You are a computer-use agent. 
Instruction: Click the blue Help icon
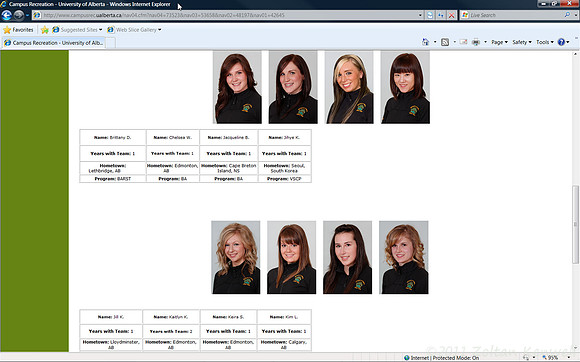tap(561, 42)
